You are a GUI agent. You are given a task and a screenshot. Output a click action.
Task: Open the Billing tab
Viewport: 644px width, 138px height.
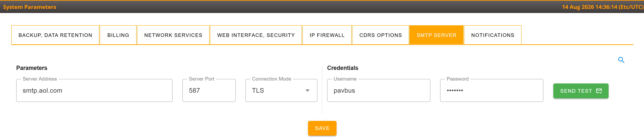[x=118, y=35]
